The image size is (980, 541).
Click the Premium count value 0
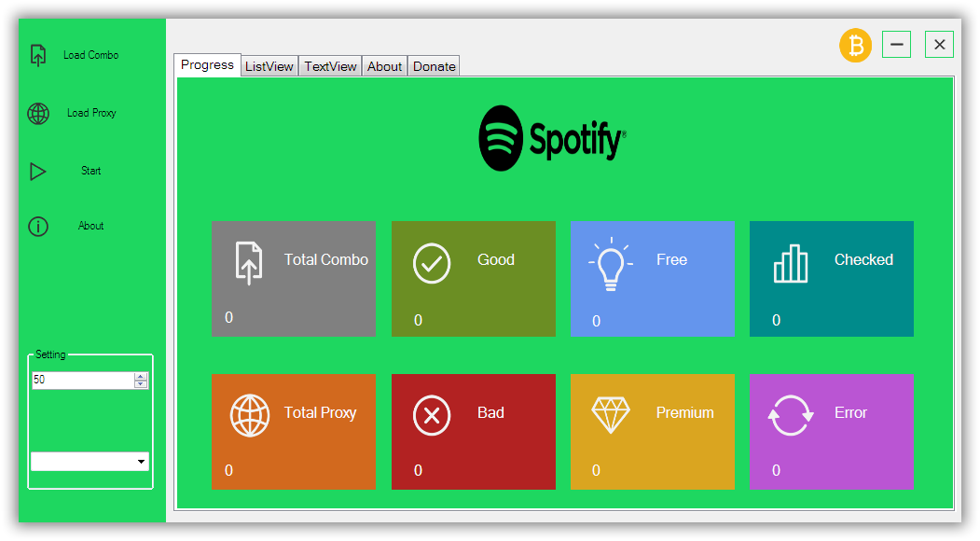tap(596, 470)
